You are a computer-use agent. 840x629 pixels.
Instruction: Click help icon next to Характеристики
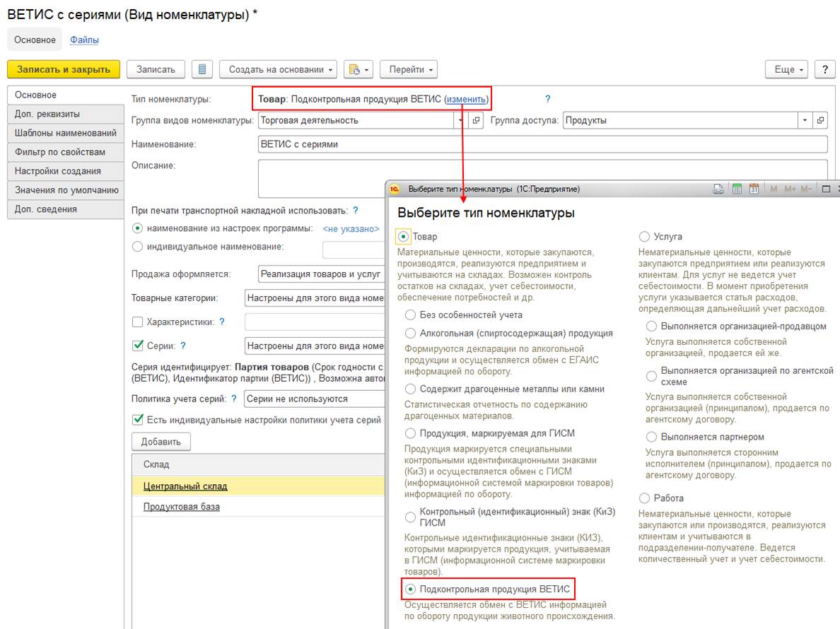pyautogui.click(x=222, y=322)
